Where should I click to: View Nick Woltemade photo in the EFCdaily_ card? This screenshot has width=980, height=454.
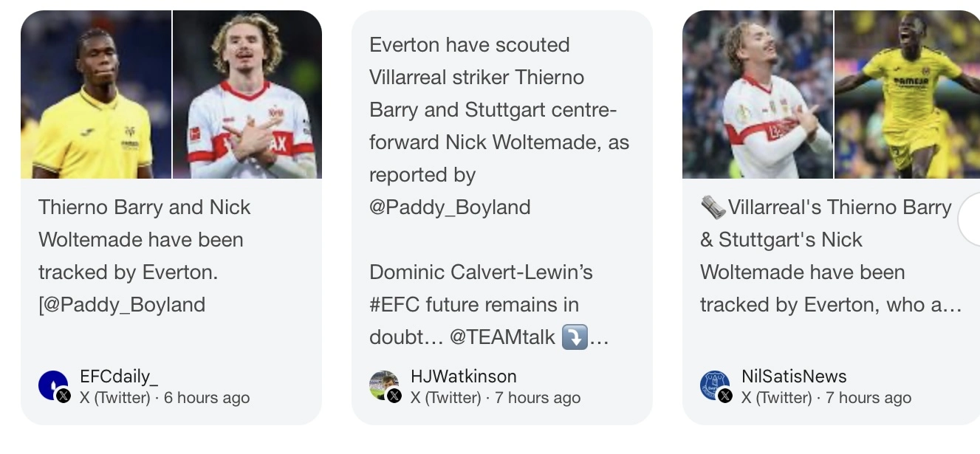(x=247, y=94)
